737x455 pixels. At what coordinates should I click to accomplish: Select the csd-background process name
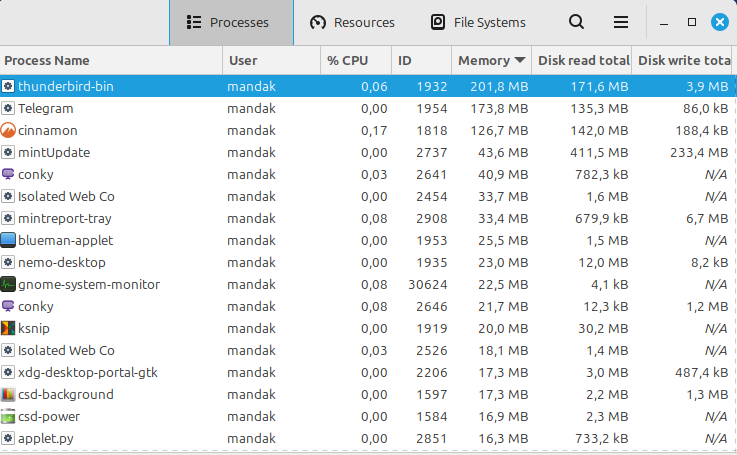pyautogui.click(x=66, y=394)
